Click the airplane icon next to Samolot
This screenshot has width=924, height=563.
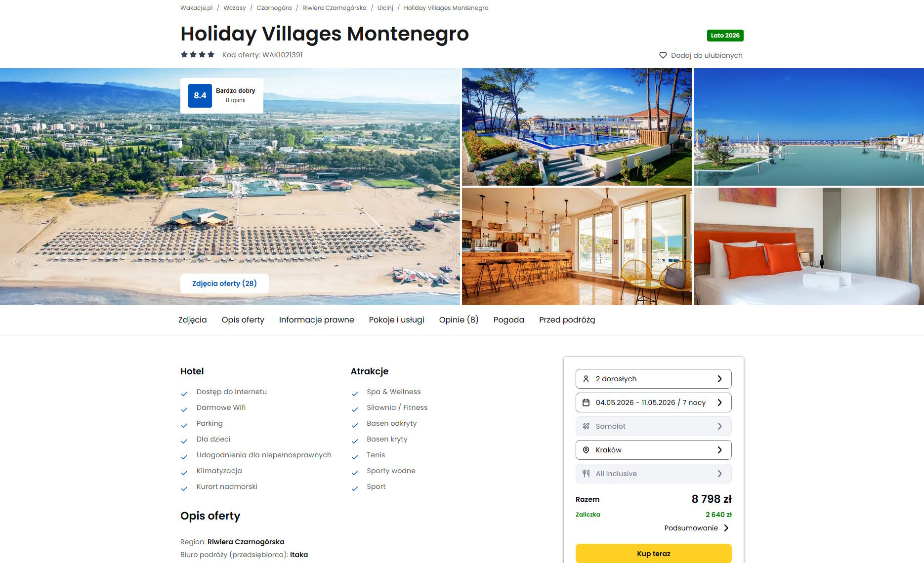(x=586, y=426)
